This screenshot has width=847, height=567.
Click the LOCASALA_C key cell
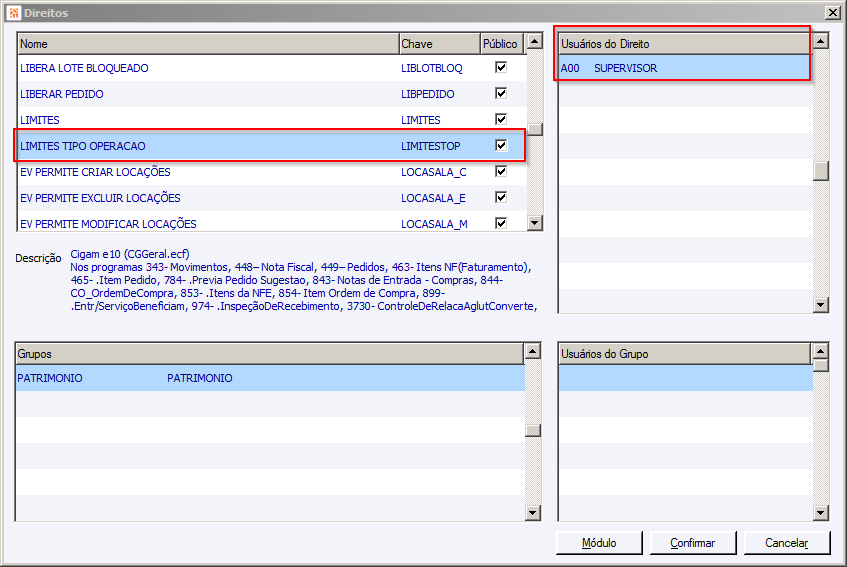coord(434,172)
